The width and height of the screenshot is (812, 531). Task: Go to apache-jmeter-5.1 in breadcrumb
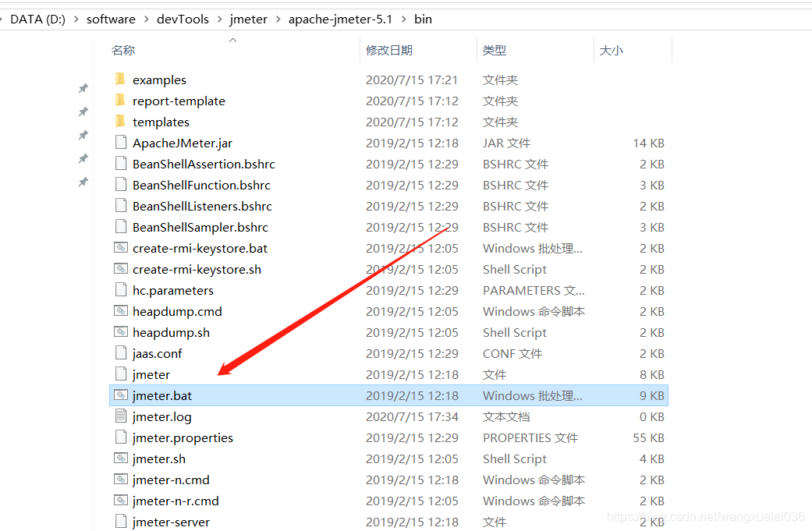click(x=340, y=19)
